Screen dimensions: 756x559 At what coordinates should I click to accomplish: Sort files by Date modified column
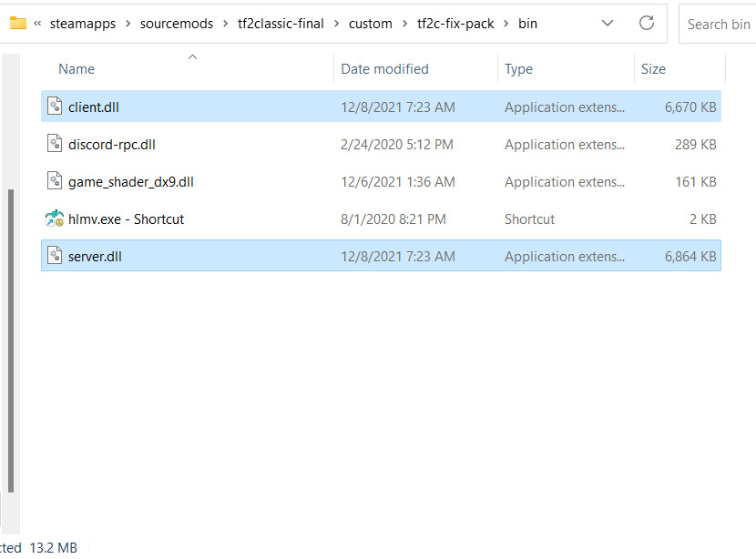[x=384, y=69]
